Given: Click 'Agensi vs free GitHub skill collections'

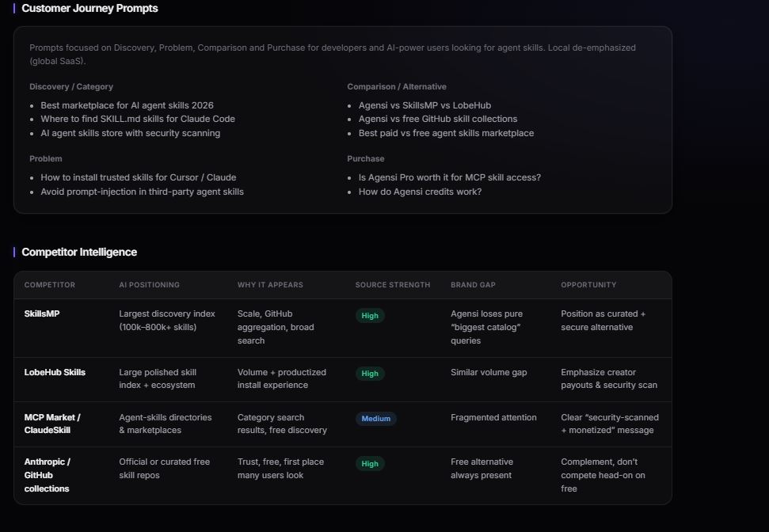Looking at the screenshot, I should point(438,120).
